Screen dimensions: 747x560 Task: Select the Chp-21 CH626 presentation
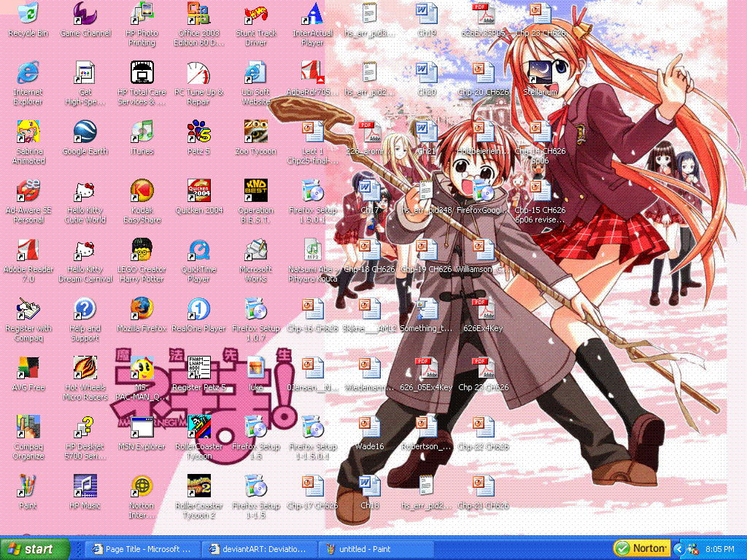483,486
